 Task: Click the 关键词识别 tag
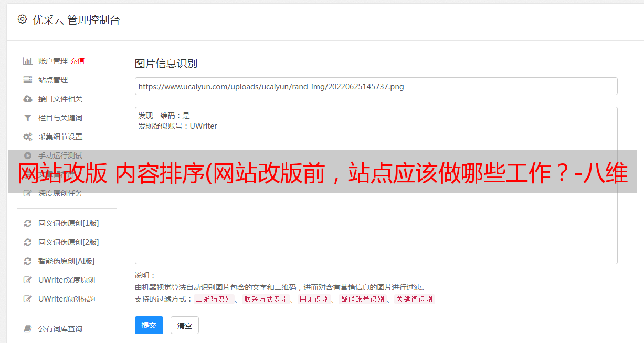click(x=414, y=299)
